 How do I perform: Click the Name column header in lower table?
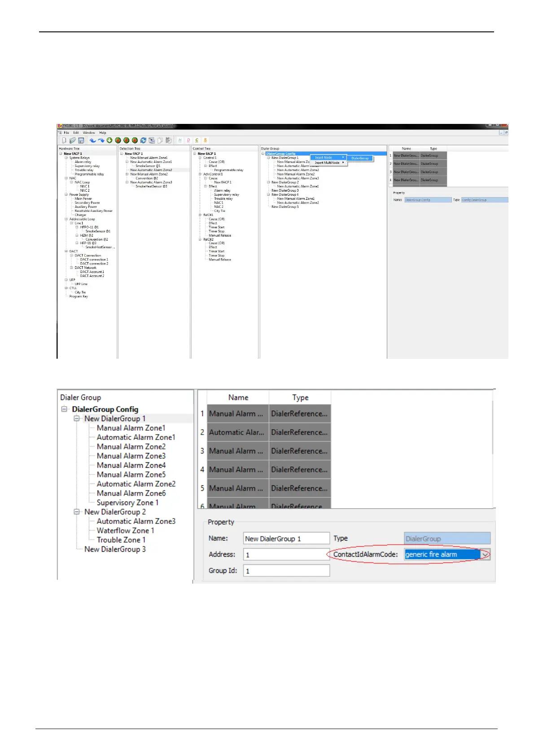(238, 398)
